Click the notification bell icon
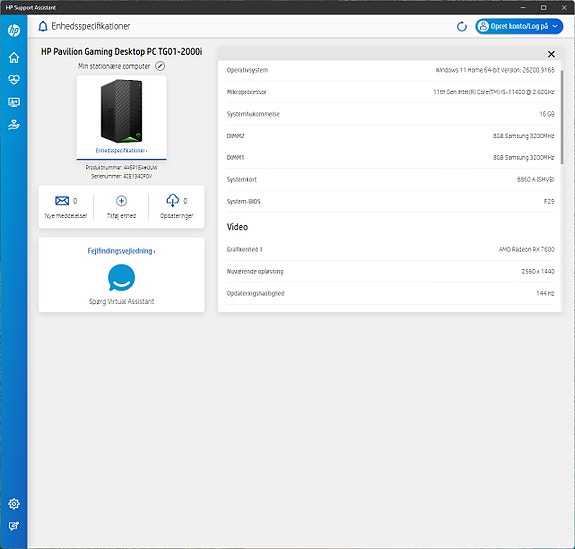Image resolution: width=575 pixels, height=549 pixels. pyautogui.click(x=43, y=26)
